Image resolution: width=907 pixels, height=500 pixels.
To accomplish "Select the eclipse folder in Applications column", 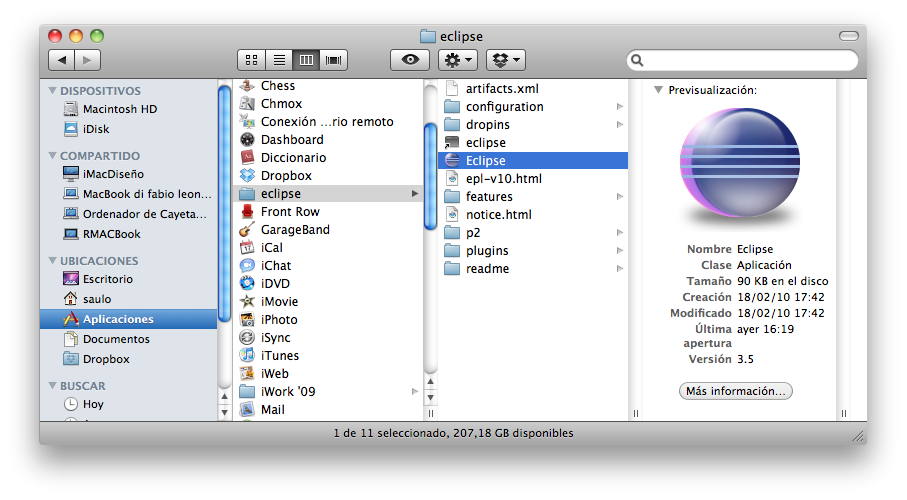I will (x=328, y=193).
